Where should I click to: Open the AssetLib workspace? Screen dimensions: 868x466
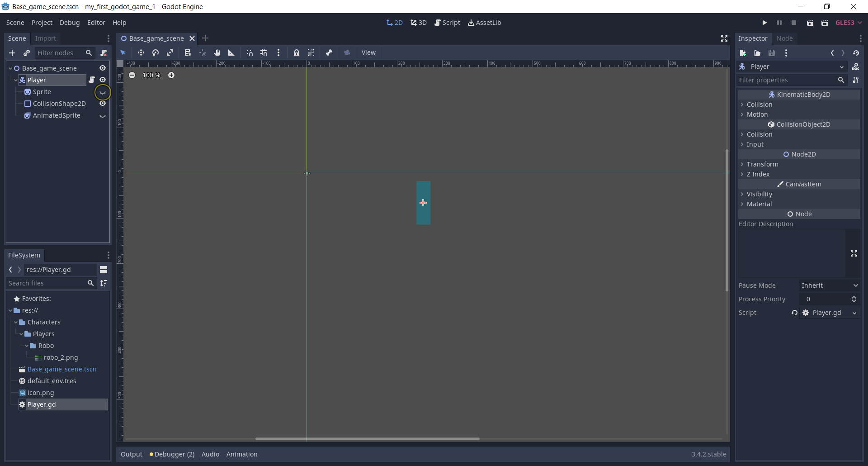click(484, 23)
